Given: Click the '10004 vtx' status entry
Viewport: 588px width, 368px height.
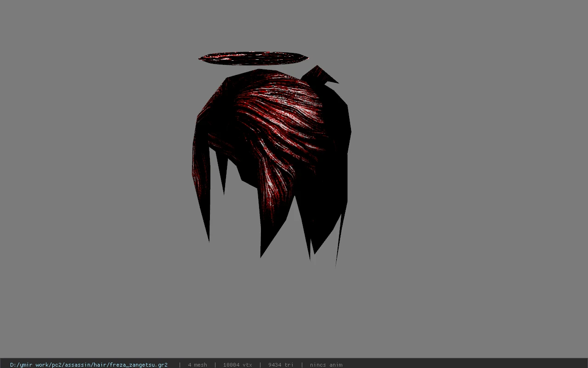Looking at the screenshot, I should click(237, 365).
